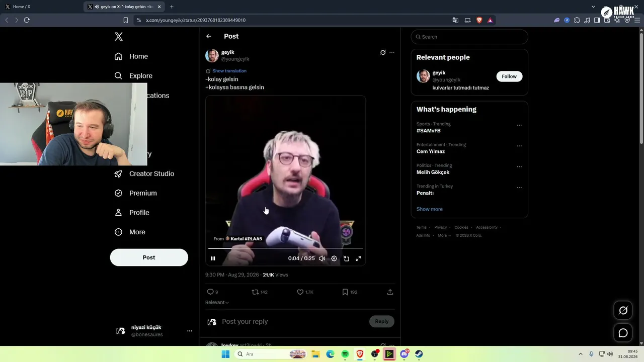Show hidden system tray icons

coord(580,354)
